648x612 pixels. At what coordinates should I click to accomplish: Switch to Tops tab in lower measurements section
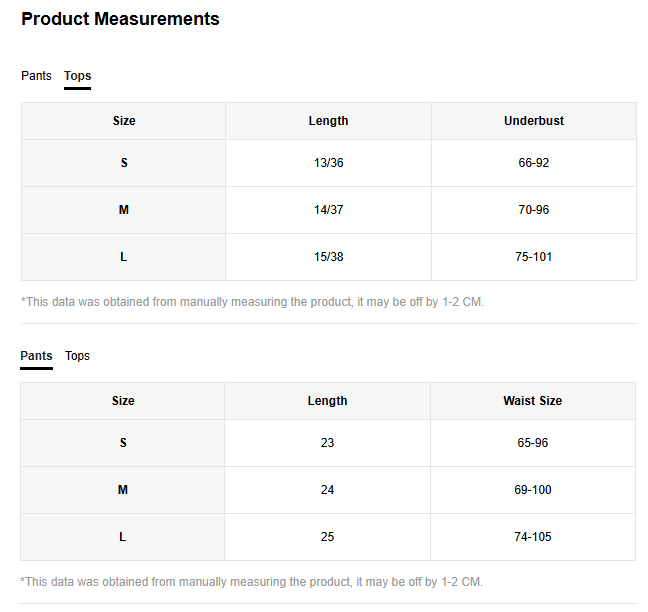pos(77,356)
